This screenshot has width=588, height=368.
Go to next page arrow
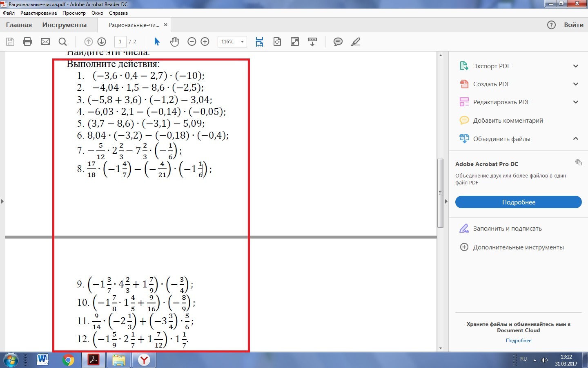pos(102,42)
